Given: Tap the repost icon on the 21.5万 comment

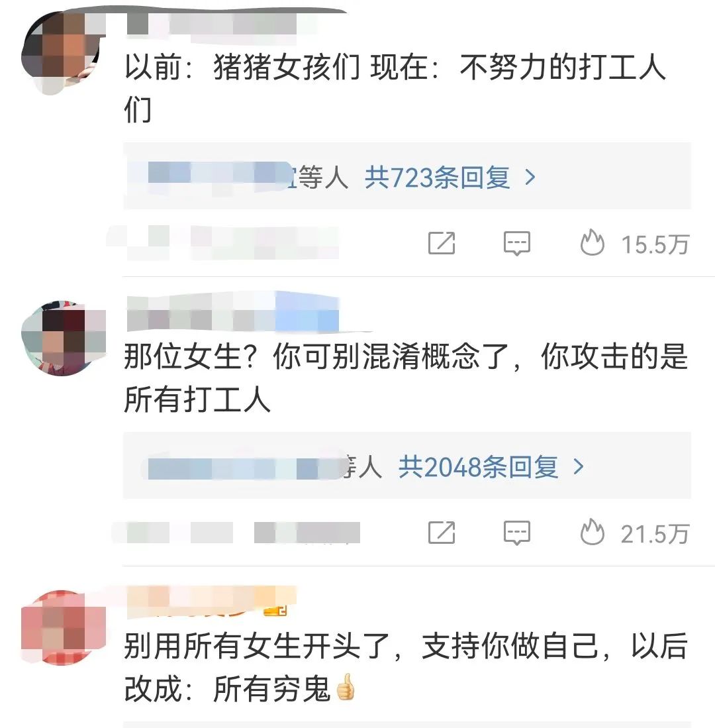Looking at the screenshot, I should coord(442,533).
